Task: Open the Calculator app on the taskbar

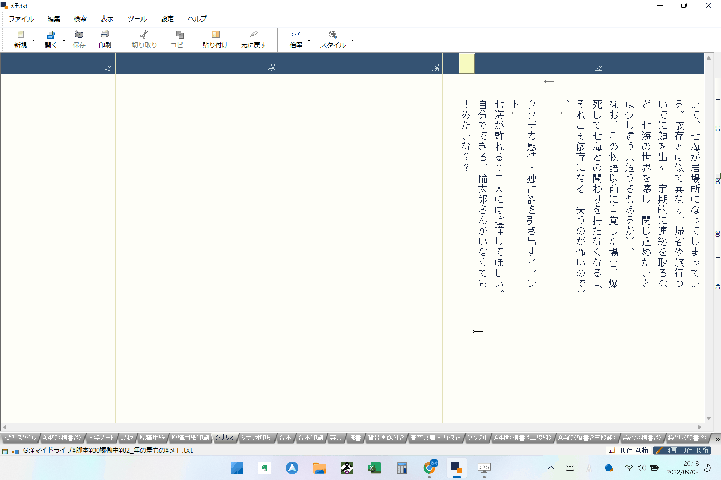Action: pyautogui.click(x=402, y=468)
